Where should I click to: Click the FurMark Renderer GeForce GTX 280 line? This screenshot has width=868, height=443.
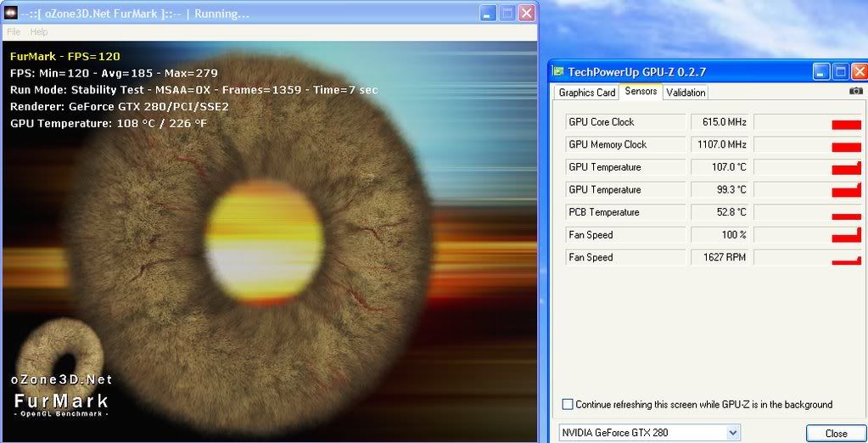coord(119,106)
